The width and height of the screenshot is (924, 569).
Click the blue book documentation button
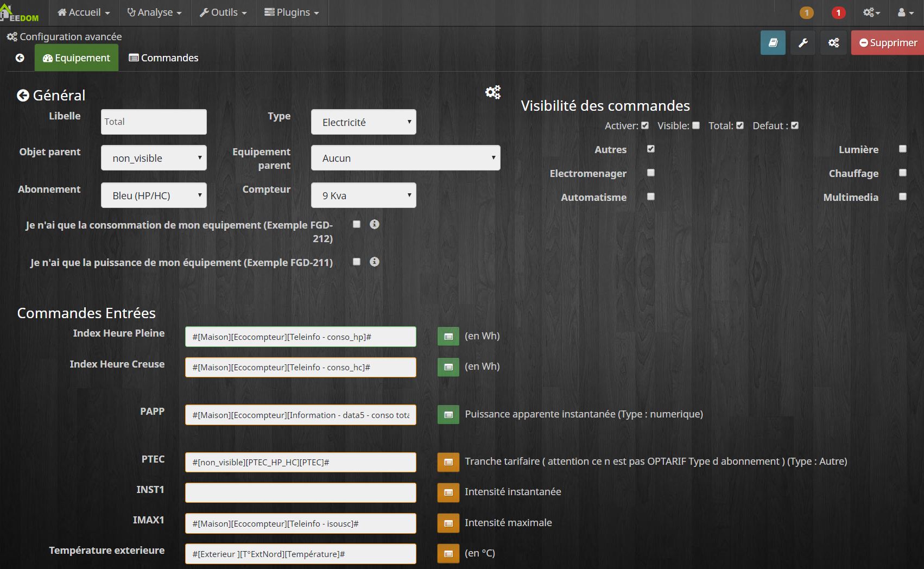coord(773,42)
